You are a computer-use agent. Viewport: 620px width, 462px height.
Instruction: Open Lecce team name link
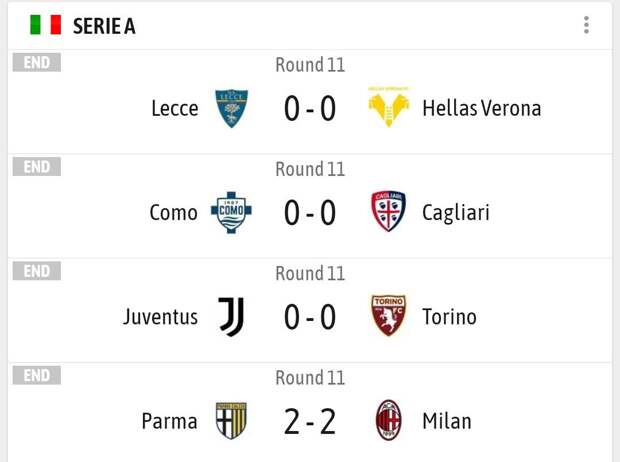[175, 108]
